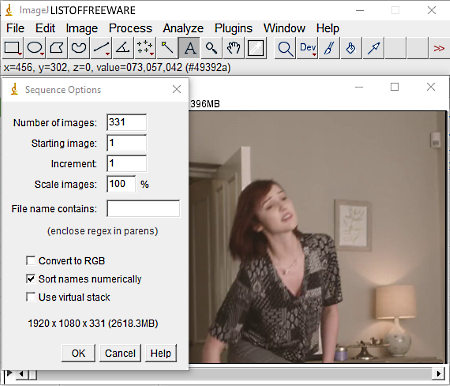The width and height of the screenshot is (450, 386).
Task: Expand the more tools arrow menu
Action: point(439,48)
